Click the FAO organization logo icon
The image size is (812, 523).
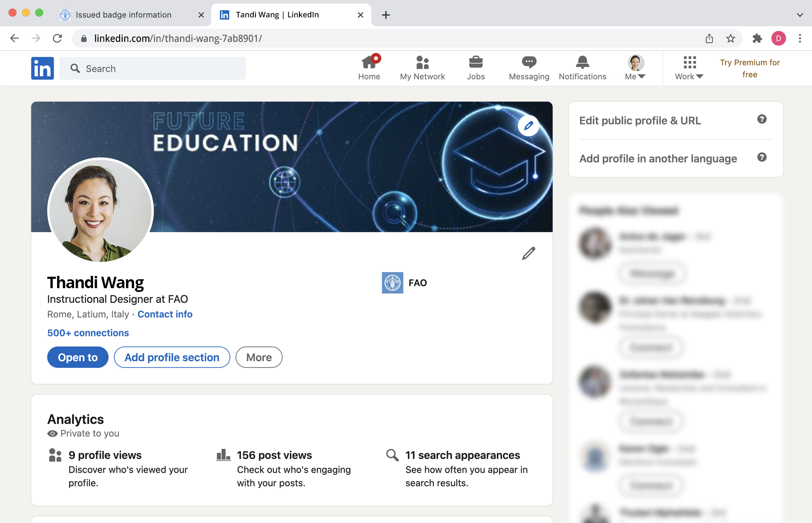(x=392, y=283)
